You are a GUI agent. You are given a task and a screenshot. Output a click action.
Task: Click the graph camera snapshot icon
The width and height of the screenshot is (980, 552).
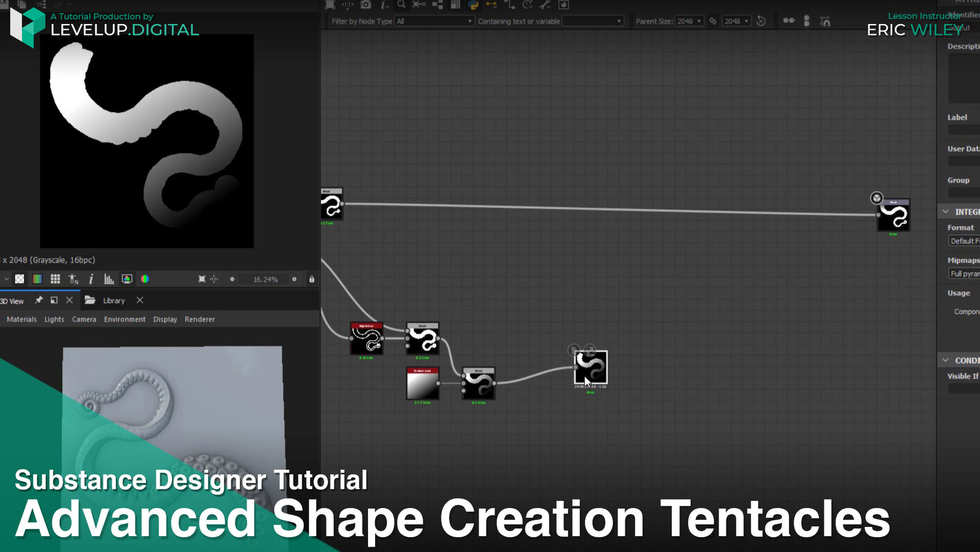pyautogui.click(x=366, y=4)
